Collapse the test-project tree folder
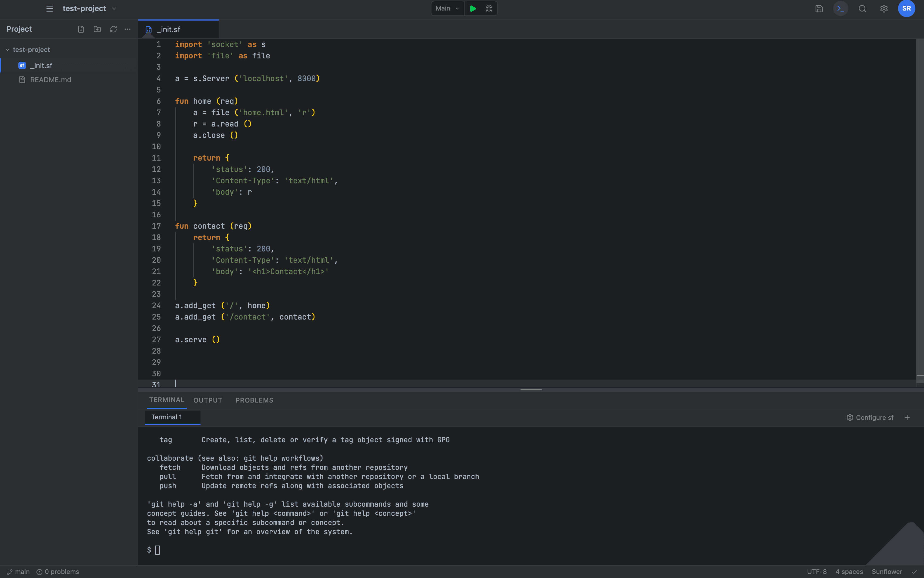 (x=7, y=50)
